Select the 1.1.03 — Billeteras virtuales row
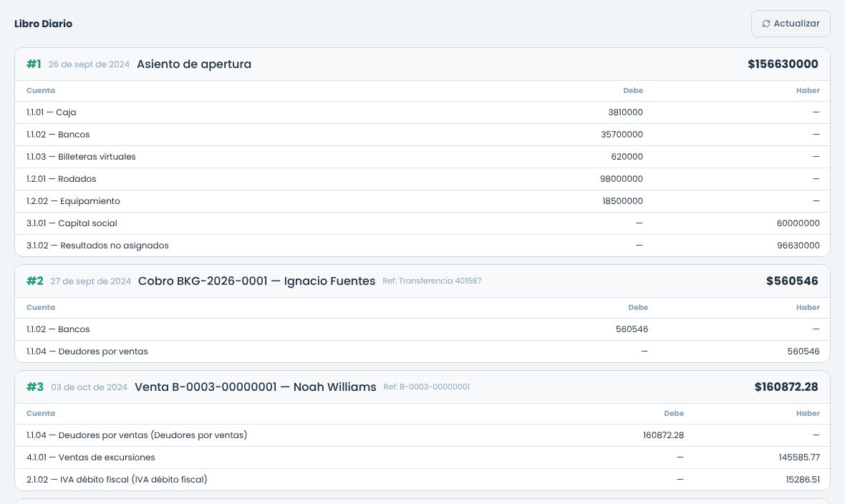Image resolution: width=845 pixels, height=504 pixels. 422,157
